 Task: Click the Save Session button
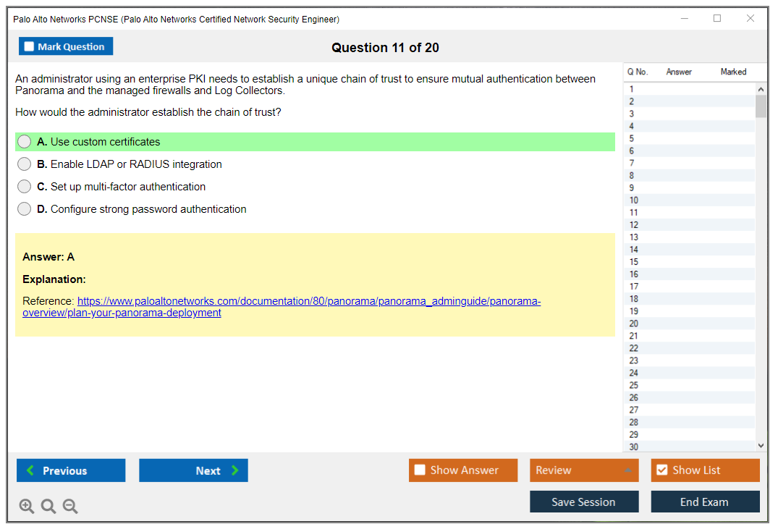tap(584, 502)
